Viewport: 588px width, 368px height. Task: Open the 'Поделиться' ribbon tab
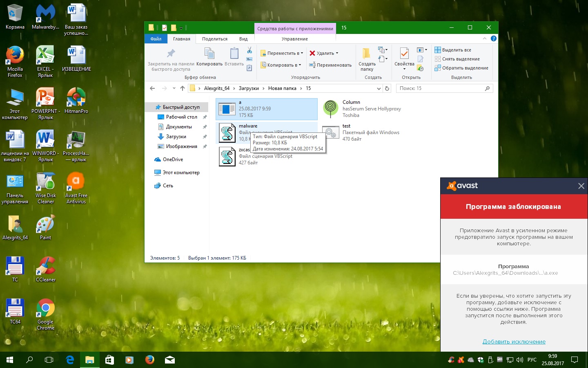pos(215,39)
